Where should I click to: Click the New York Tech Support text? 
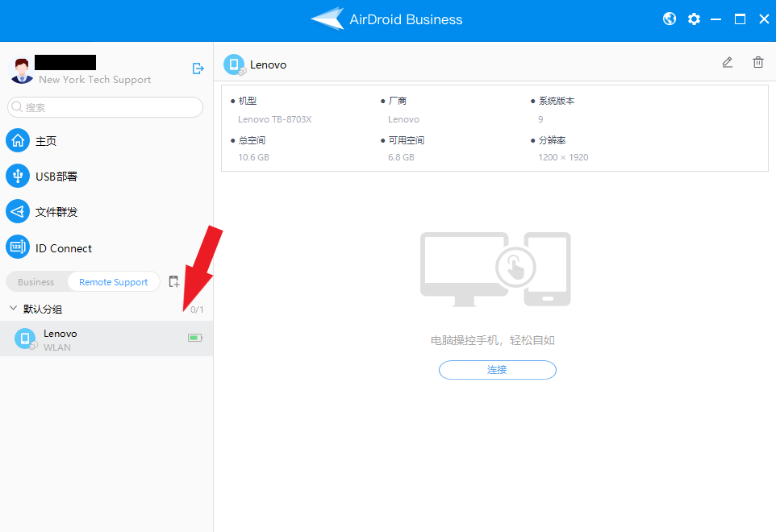95,80
